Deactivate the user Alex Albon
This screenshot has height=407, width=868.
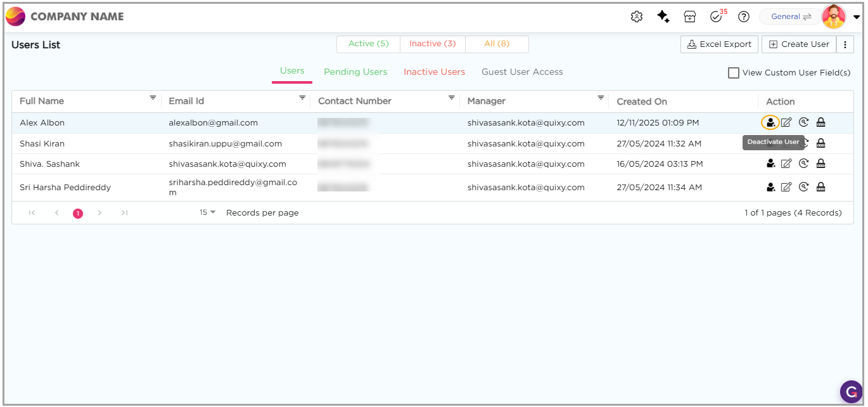coord(770,122)
